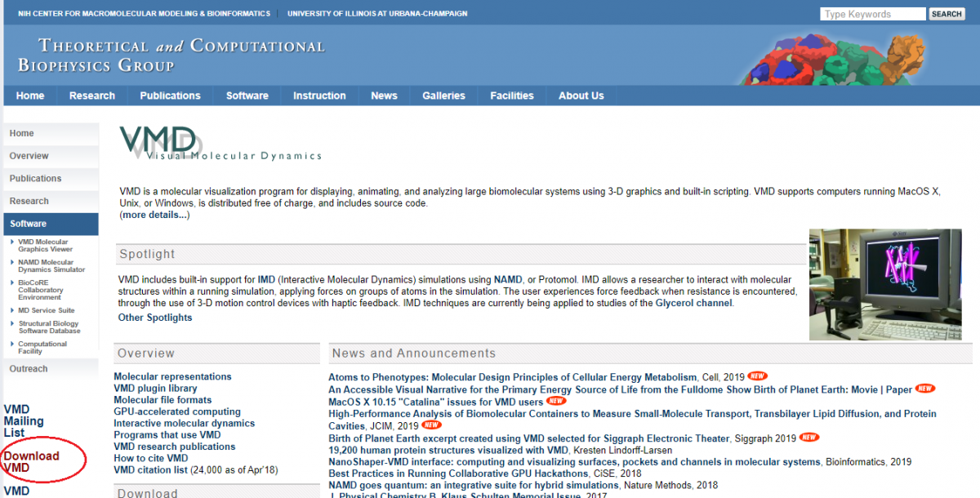980x498 pixels.
Task: Open the VMD Mailing List link
Action: pos(24,421)
